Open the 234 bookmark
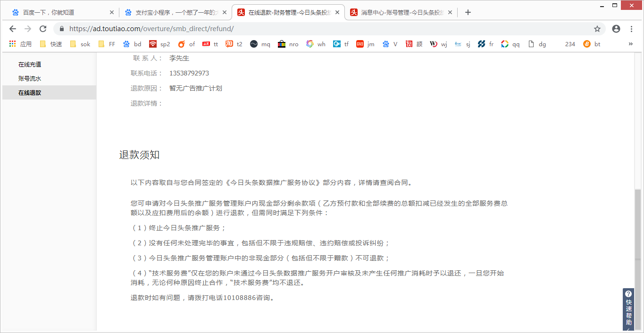Screen dimensions: 644x333 (x=570, y=44)
